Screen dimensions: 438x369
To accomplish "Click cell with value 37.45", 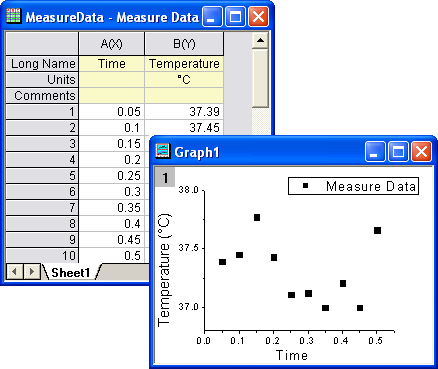I will (x=184, y=128).
